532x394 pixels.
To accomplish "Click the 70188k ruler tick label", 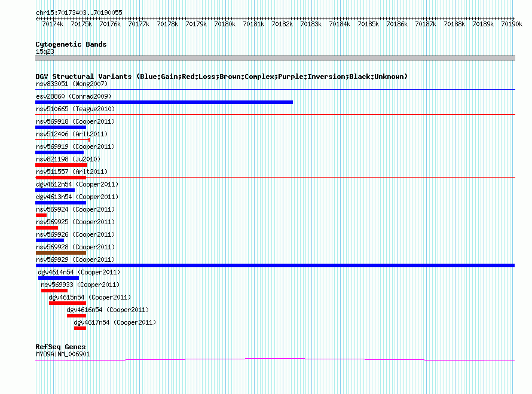I will click(x=454, y=24).
